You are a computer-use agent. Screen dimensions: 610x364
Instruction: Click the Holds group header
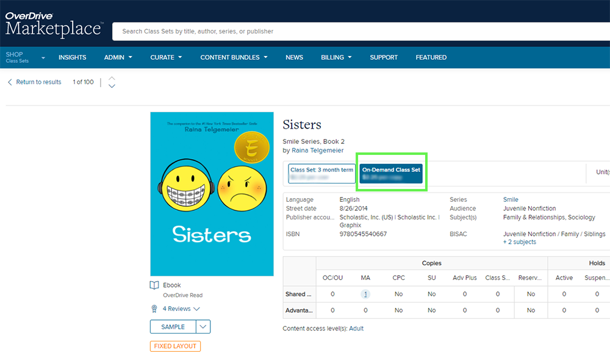[x=597, y=263]
